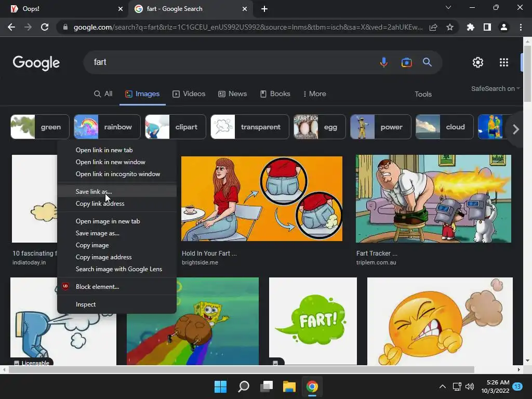This screenshot has width=532, height=399.
Task: Select Copy image menu entry
Action: pyautogui.click(x=117, y=245)
